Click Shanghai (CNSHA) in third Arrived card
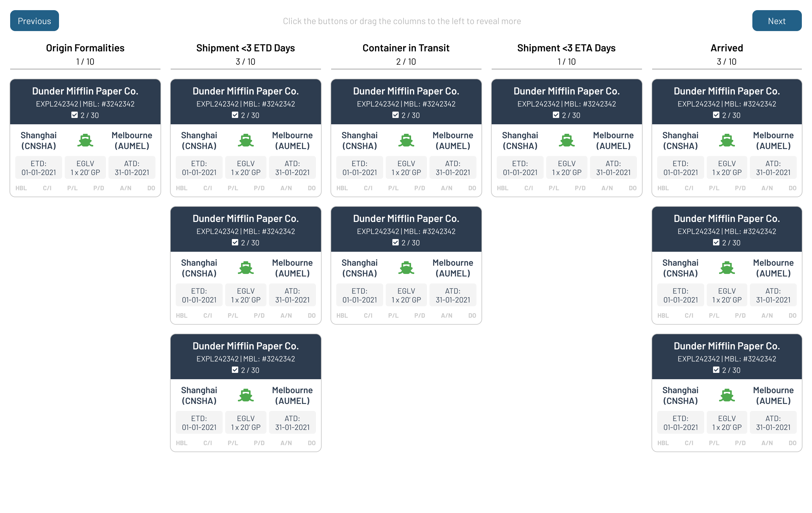The width and height of the screenshot is (812, 513). [x=680, y=395]
